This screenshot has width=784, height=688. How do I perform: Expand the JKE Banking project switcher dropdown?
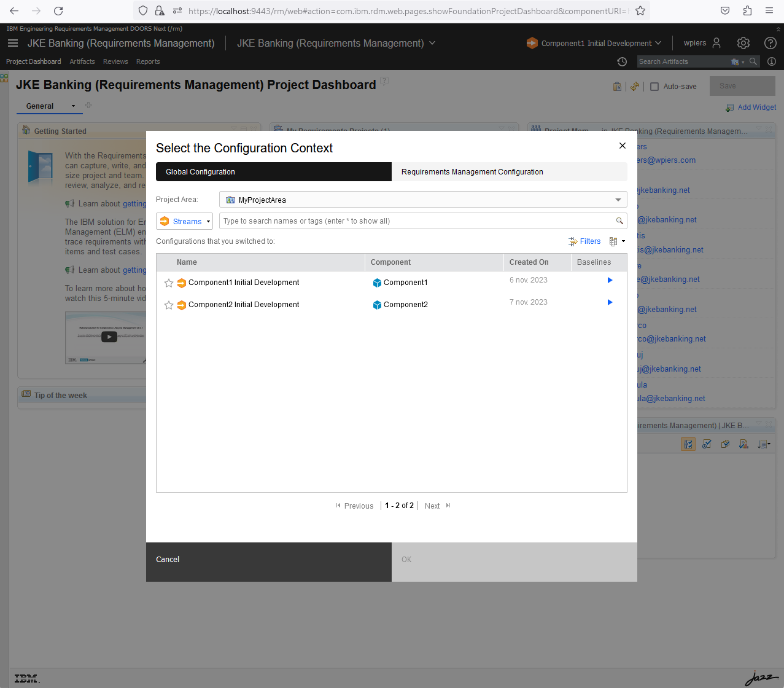(x=432, y=43)
